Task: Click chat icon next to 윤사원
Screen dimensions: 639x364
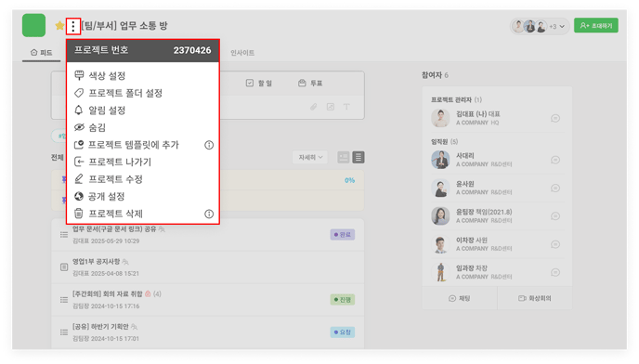Action: (555, 188)
